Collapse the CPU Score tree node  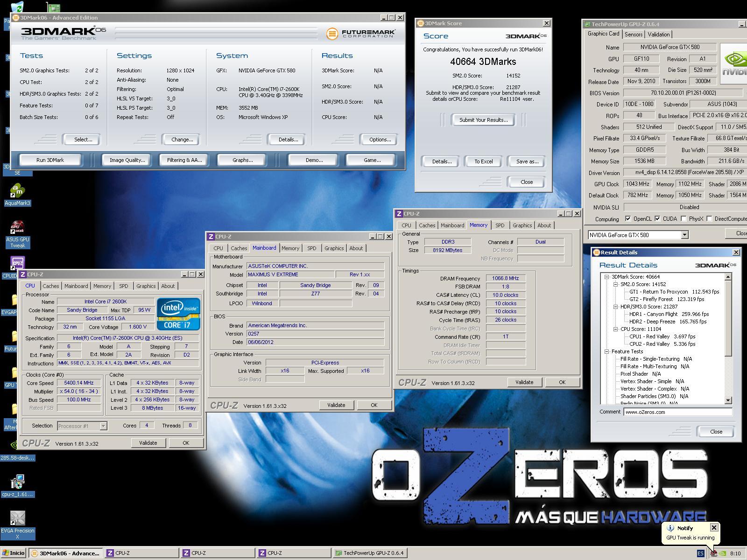tap(615, 329)
